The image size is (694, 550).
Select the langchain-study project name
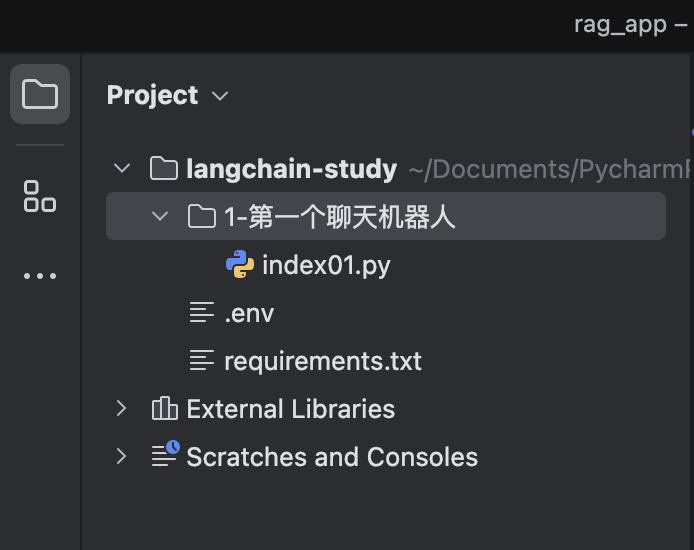coord(292,169)
